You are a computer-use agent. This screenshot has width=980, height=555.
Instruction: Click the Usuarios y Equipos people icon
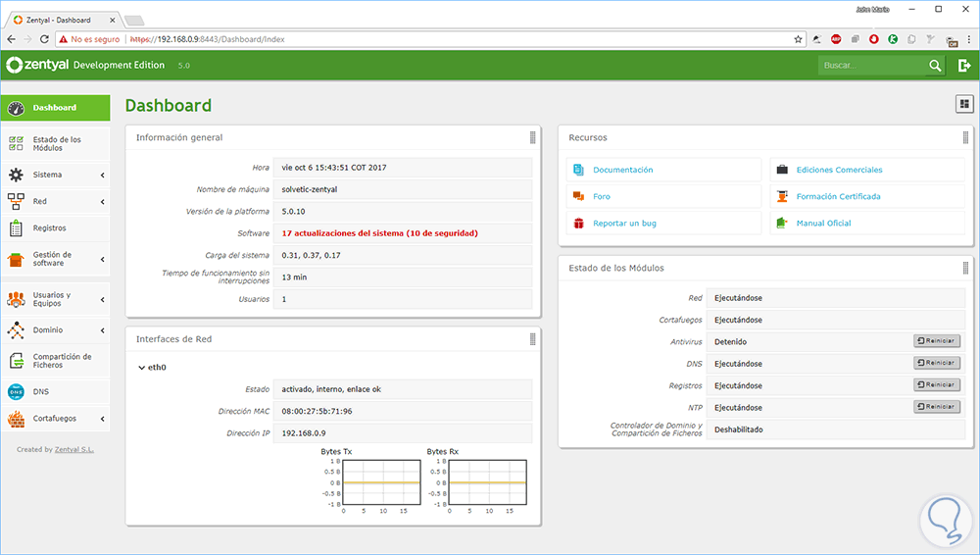[x=17, y=299]
